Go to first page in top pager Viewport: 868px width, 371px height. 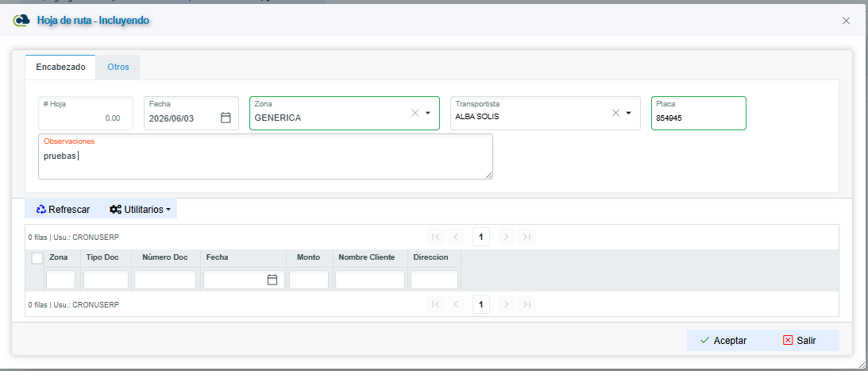coord(436,237)
